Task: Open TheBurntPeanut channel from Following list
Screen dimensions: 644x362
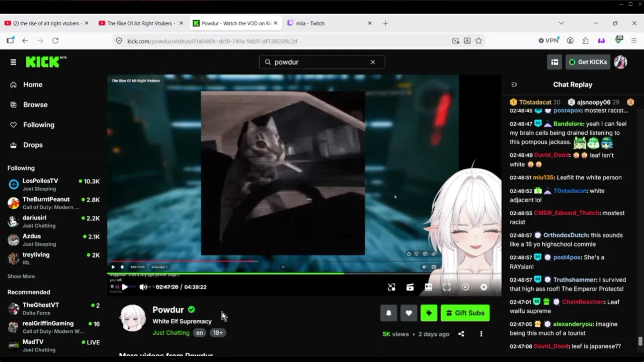Action: [x=53, y=203]
